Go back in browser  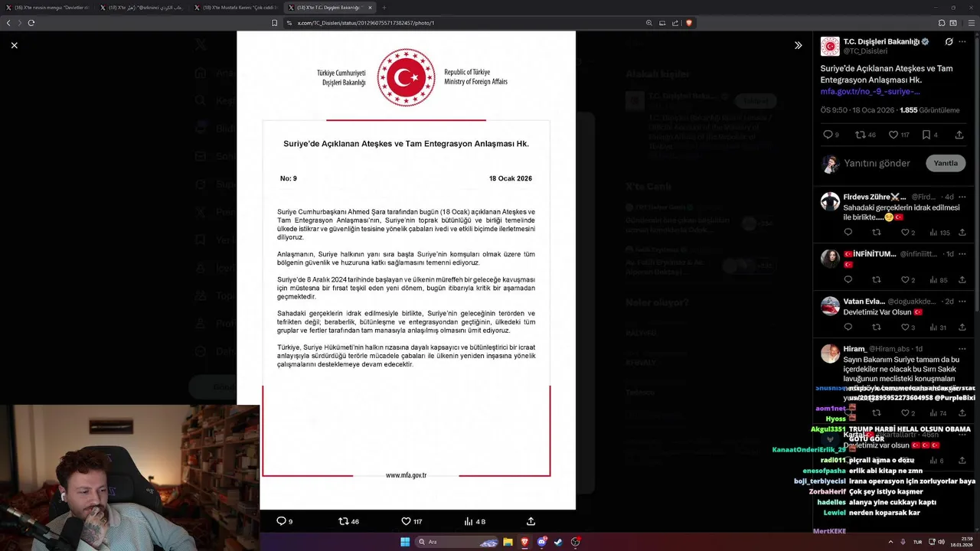(x=8, y=23)
